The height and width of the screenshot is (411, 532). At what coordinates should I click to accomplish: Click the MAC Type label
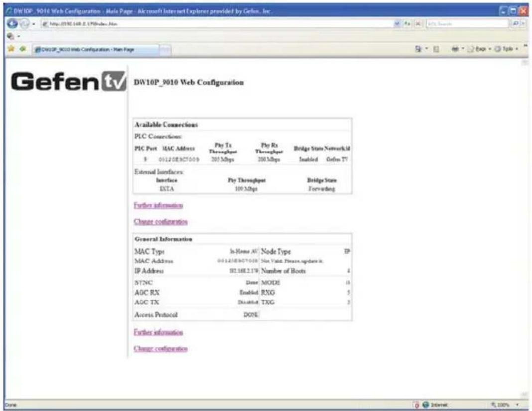pos(149,252)
